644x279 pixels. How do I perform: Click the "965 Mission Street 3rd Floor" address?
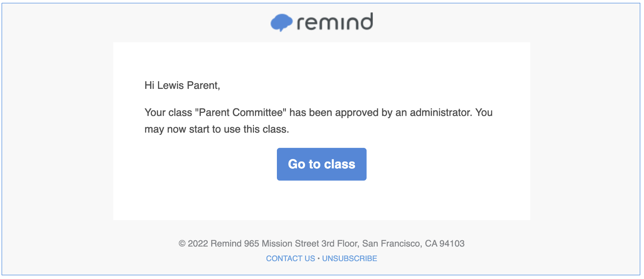[302, 244]
